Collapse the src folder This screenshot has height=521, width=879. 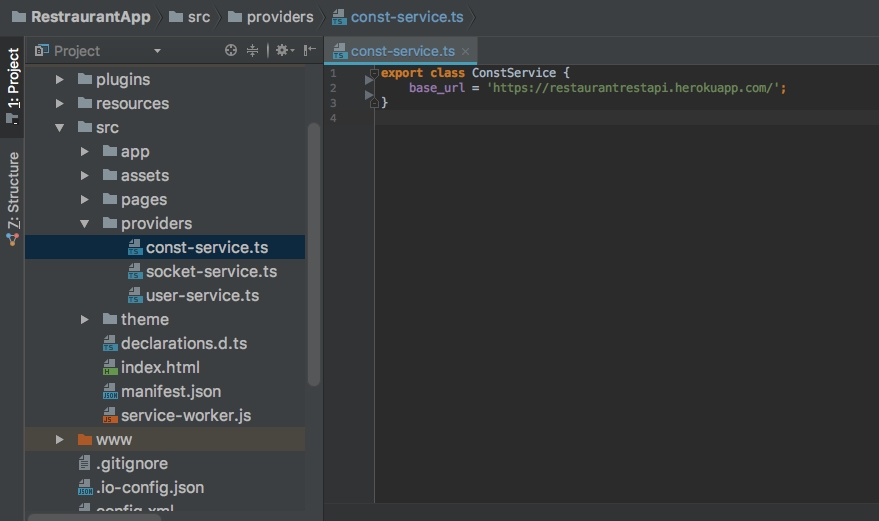(60, 128)
